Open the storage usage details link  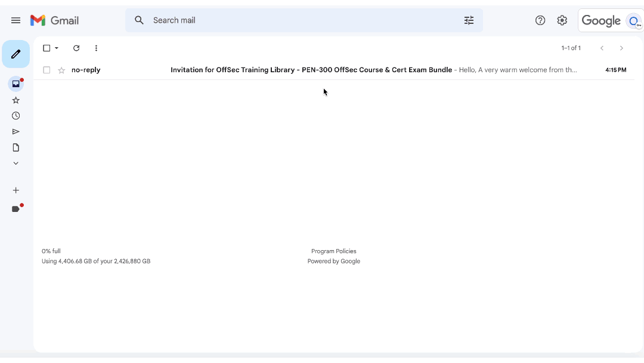tap(96, 261)
